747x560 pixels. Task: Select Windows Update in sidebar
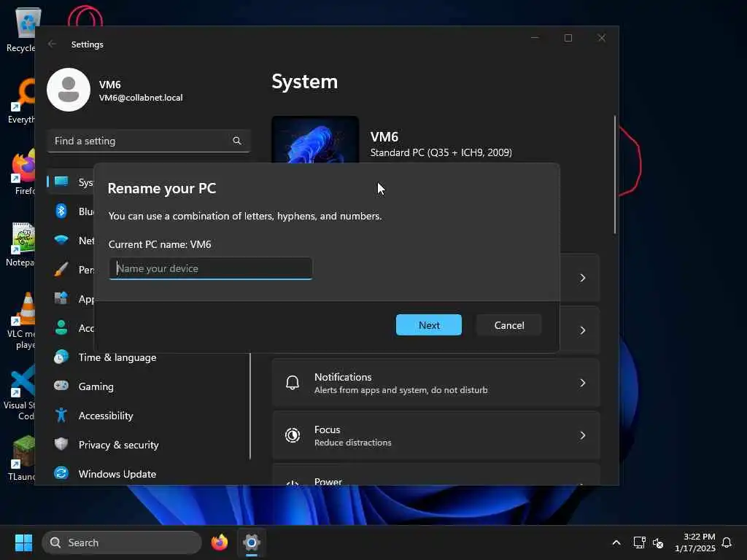pyautogui.click(x=117, y=474)
